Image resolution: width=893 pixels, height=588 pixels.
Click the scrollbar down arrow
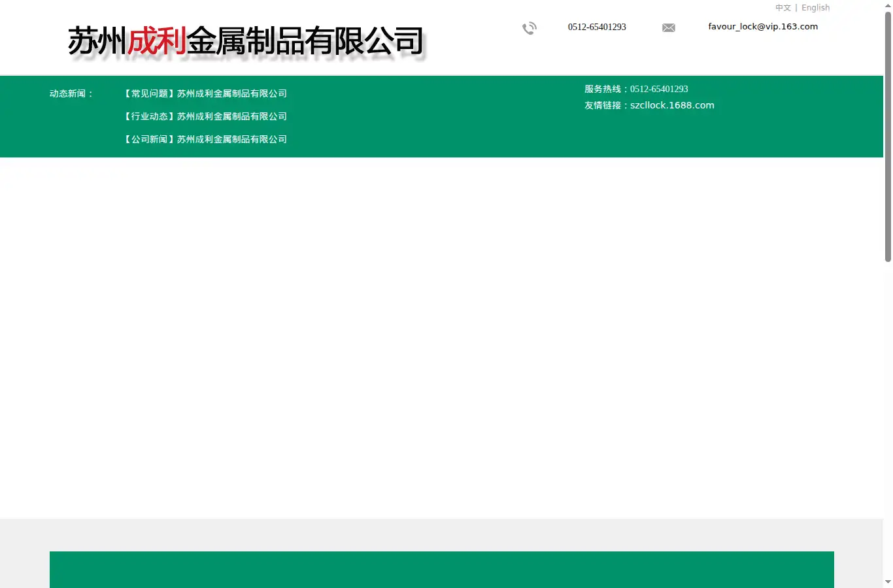tap(888, 581)
